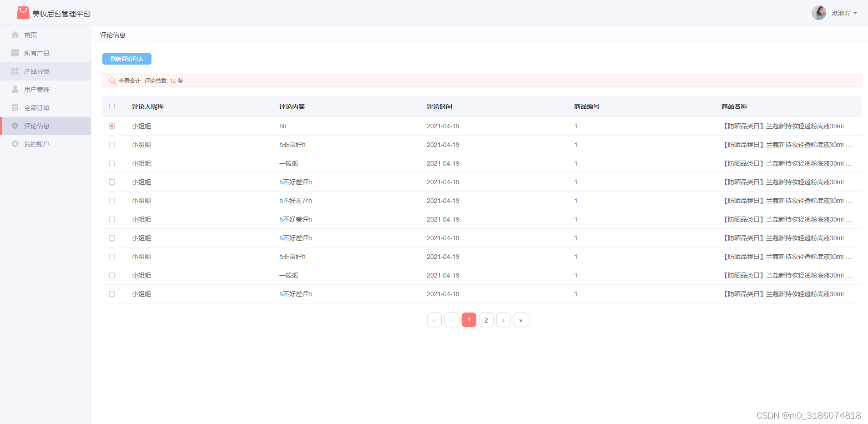Open the 全部订单 section in sidebar
Image resolution: width=868 pixels, height=424 pixels.
[x=37, y=107]
